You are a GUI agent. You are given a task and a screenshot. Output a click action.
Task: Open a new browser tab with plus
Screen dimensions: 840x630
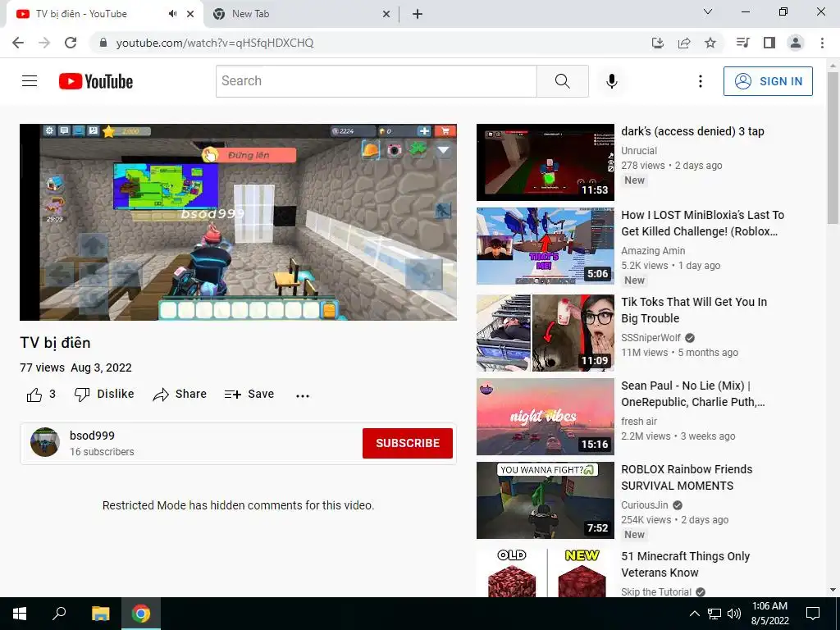418,14
